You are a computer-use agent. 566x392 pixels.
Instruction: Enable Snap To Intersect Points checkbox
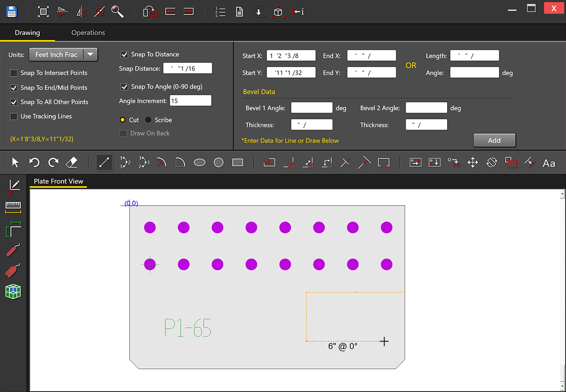click(14, 73)
